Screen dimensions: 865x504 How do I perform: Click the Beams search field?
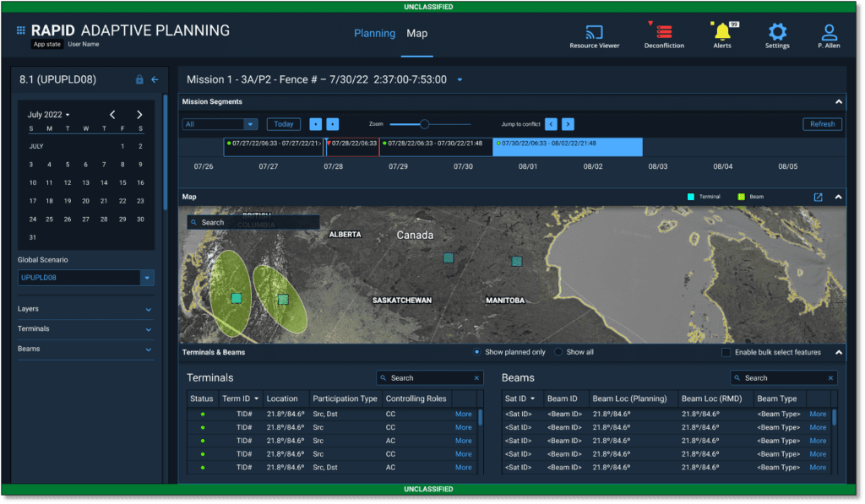783,378
